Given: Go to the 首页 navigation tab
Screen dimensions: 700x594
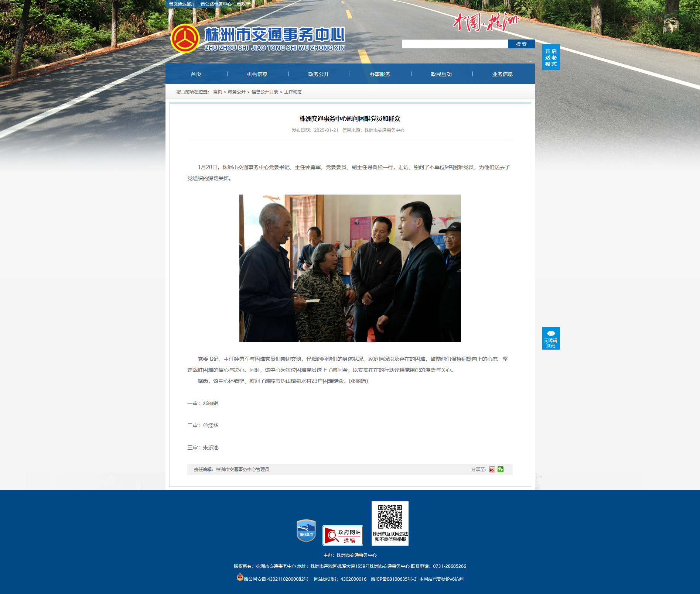Looking at the screenshot, I should click(x=196, y=74).
